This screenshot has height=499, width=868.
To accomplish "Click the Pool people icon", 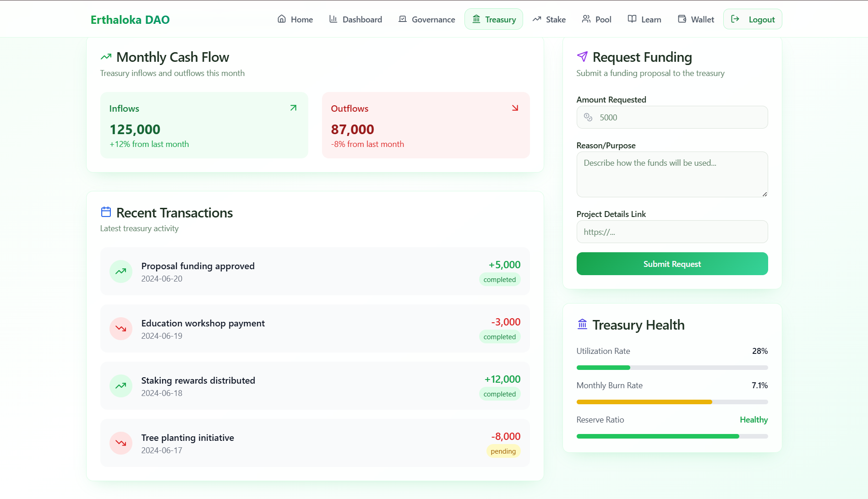I will tap(586, 19).
